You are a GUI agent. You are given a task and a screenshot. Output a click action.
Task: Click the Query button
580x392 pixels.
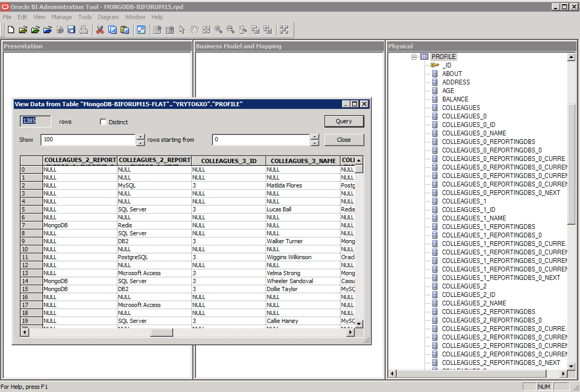point(344,121)
